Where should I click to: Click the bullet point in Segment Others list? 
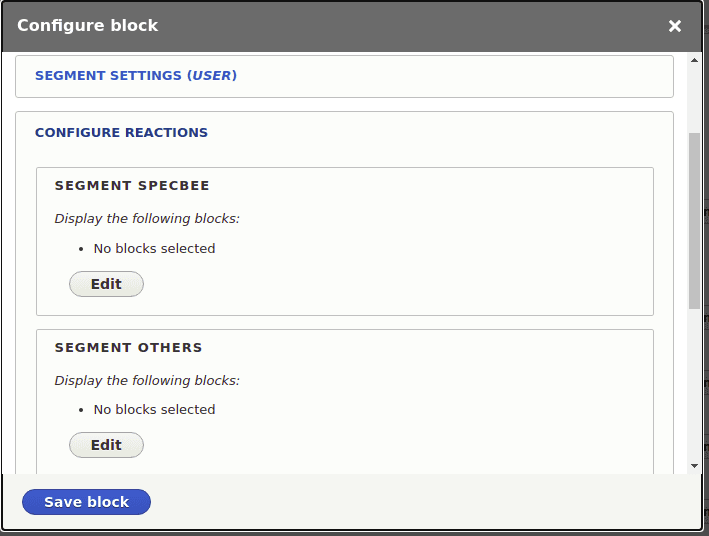click(81, 410)
